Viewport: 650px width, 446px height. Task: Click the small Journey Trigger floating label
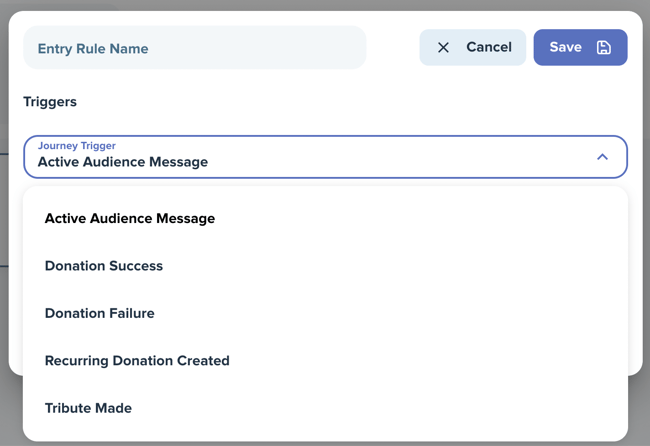(x=77, y=145)
